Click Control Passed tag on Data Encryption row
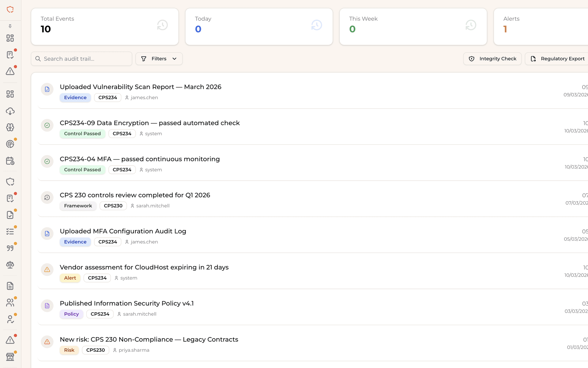Viewport: 588px width, 368px height. point(82,134)
